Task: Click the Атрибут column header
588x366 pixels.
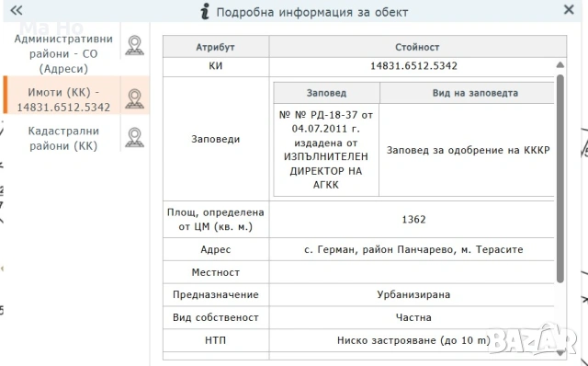Action: pos(215,47)
